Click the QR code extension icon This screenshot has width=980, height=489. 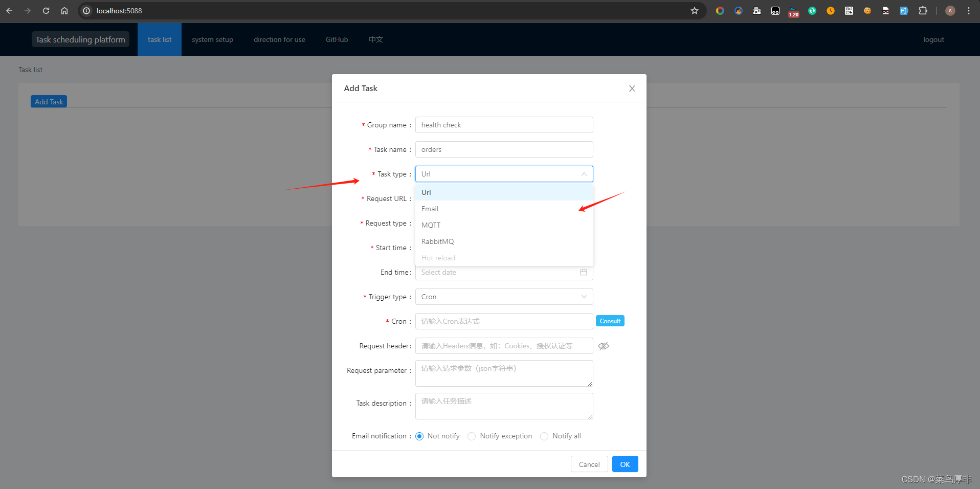click(849, 11)
